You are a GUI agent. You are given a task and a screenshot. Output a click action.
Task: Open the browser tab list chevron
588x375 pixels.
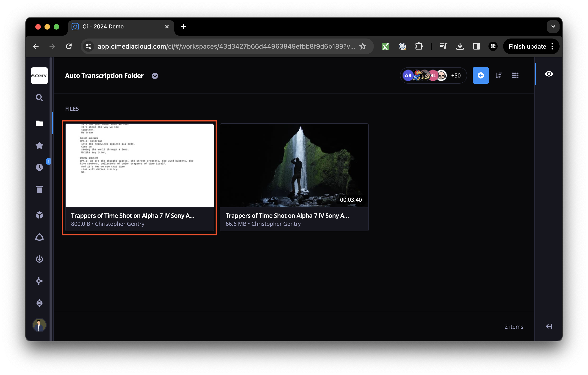click(553, 27)
